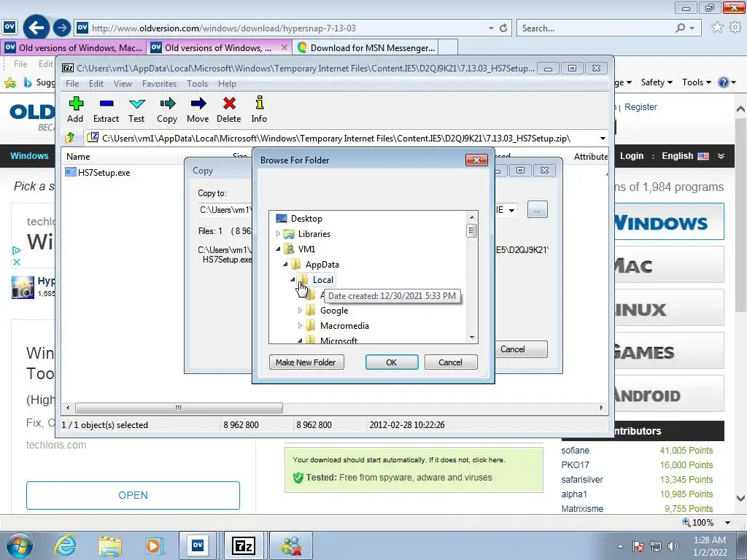Click the page refresh icon in address bar
747x560 pixels.
(503, 28)
